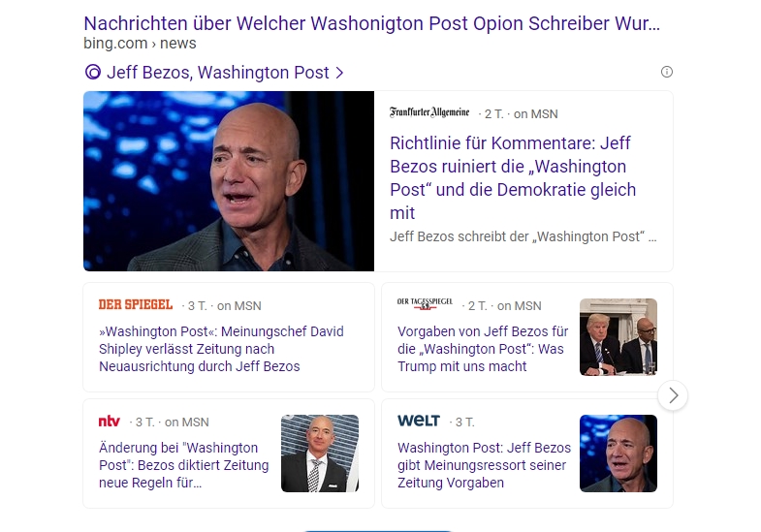Open Vorgaben von Jeff Bezos article
The height and width of the screenshot is (532, 761).
click(x=483, y=349)
